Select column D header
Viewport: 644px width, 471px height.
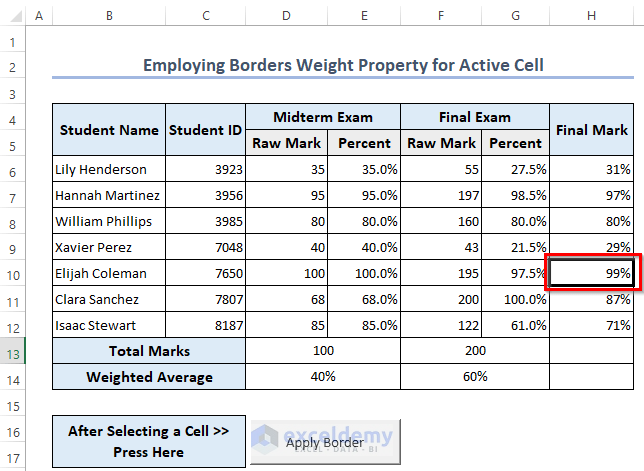(285, 17)
